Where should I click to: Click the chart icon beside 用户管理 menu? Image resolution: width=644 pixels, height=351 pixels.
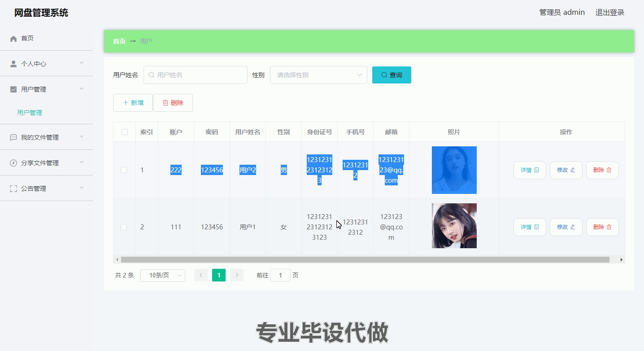click(13, 89)
